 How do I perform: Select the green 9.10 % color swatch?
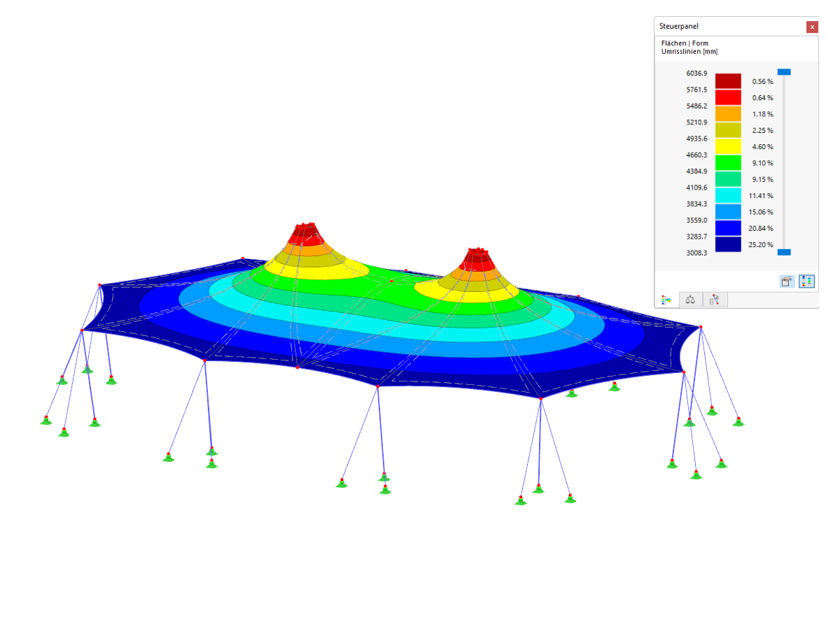pos(728,162)
